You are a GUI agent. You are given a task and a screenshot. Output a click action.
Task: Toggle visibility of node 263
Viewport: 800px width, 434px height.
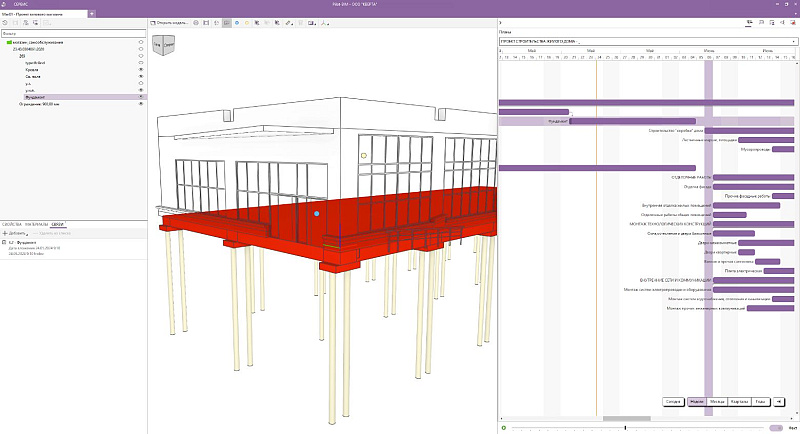(x=141, y=56)
